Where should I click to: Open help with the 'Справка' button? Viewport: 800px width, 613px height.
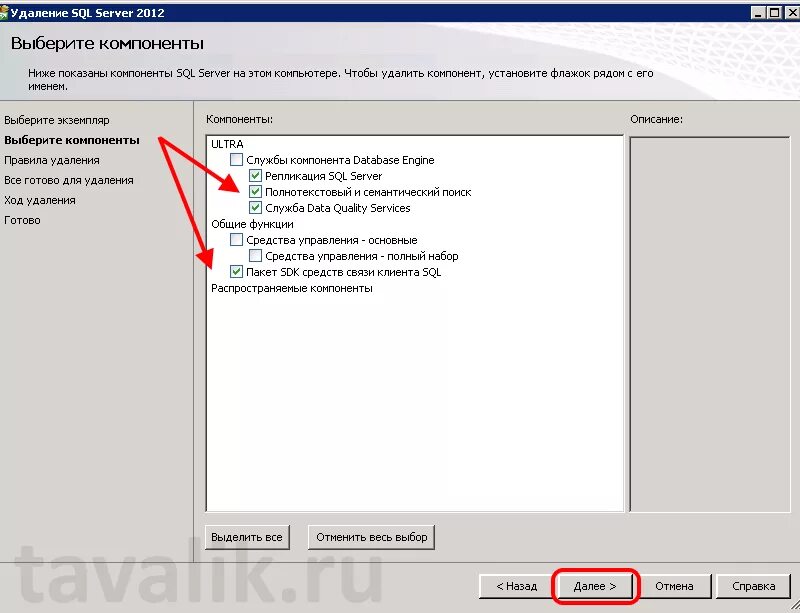[x=753, y=586]
